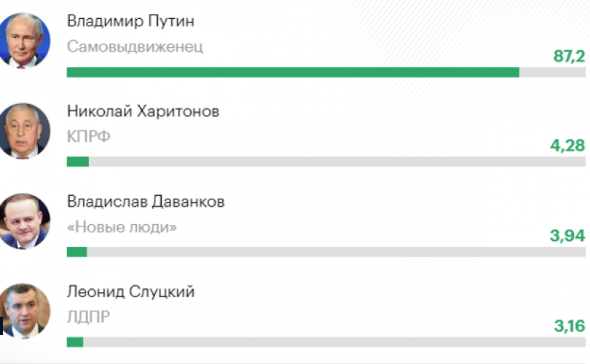The height and width of the screenshot is (364, 590).
Task: Click the 4,28 percentage value
Action: [567, 146]
